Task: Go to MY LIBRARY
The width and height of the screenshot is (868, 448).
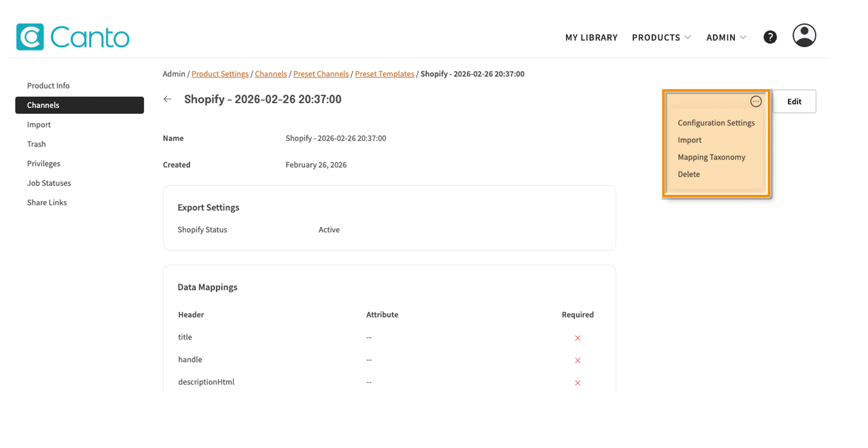Action: [591, 38]
